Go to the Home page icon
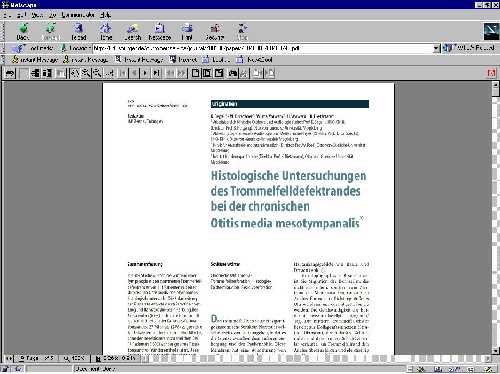Screen dimensions: 500x374 tap(106, 32)
